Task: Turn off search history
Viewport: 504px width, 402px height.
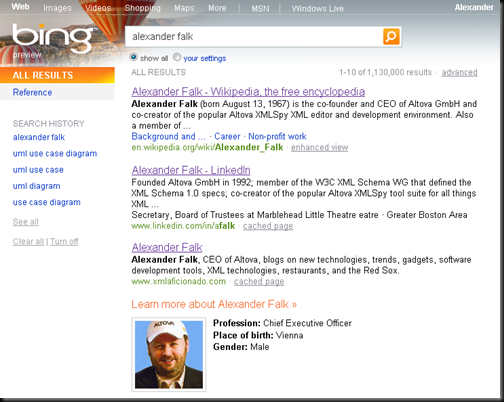Action: pyautogui.click(x=64, y=242)
